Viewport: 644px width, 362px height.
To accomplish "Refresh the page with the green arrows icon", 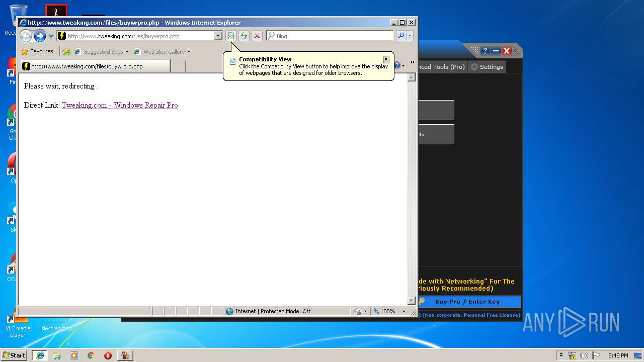I will pyautogui.click(x=244, y=36).
